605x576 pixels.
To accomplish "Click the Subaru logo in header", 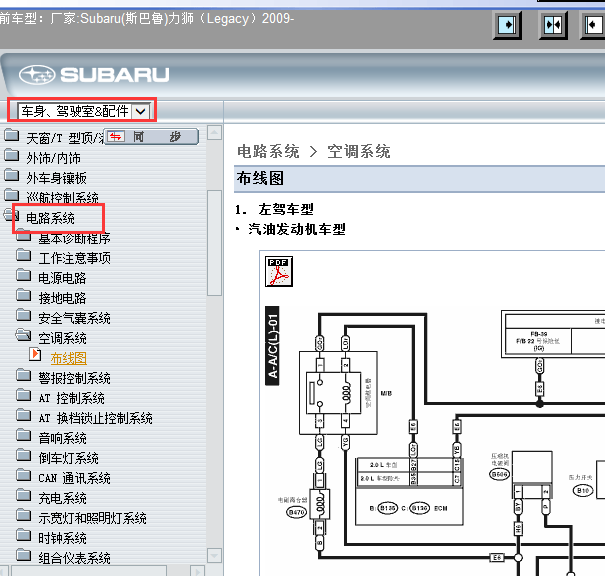I will click(95, 74).
